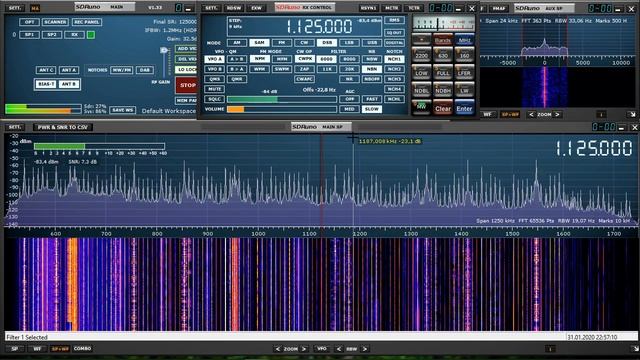Viewport: 640px width, 360px height.
Task: Click the info button in Main SP bottom bar
Action: (550, 349)
